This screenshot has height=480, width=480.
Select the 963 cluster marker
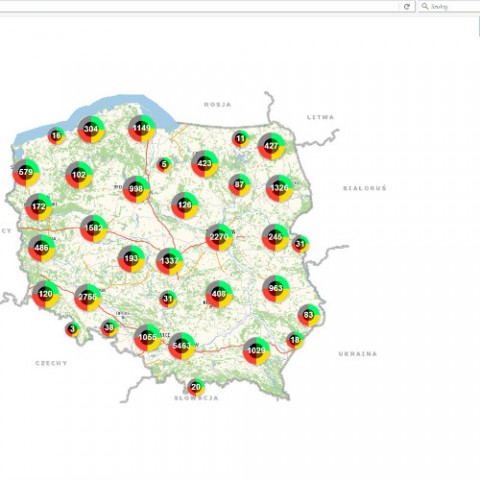[x=276, y=288]
